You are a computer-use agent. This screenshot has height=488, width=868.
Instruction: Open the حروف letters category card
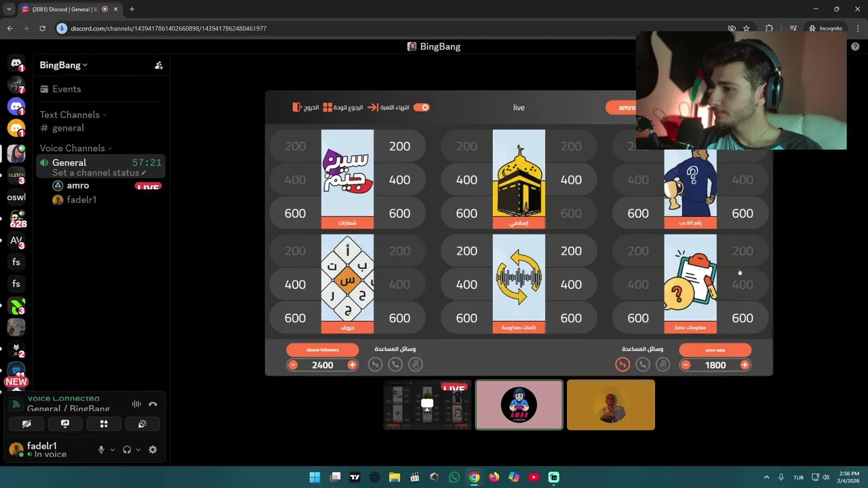click(x=347, y=283)
